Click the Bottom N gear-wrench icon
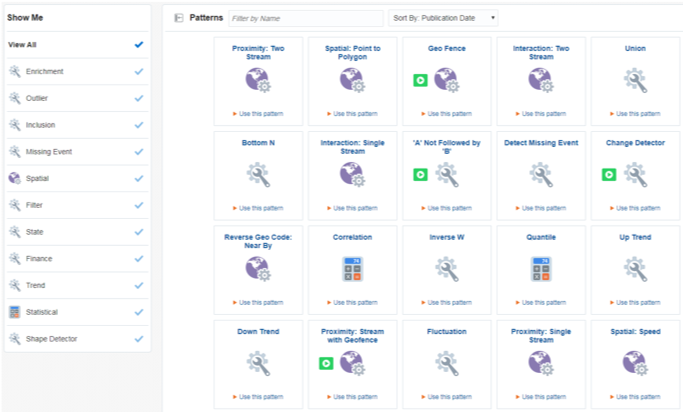 pyautogui.click(x=257, y=174)
